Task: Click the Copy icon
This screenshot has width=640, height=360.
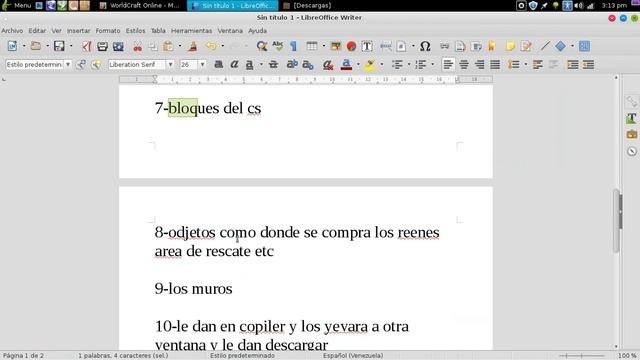Action: pos(153,46)
